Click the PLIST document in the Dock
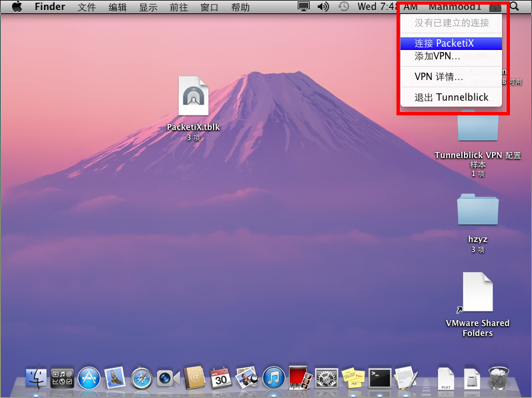This screenshot has width=532, height=398. pos(445,379)
